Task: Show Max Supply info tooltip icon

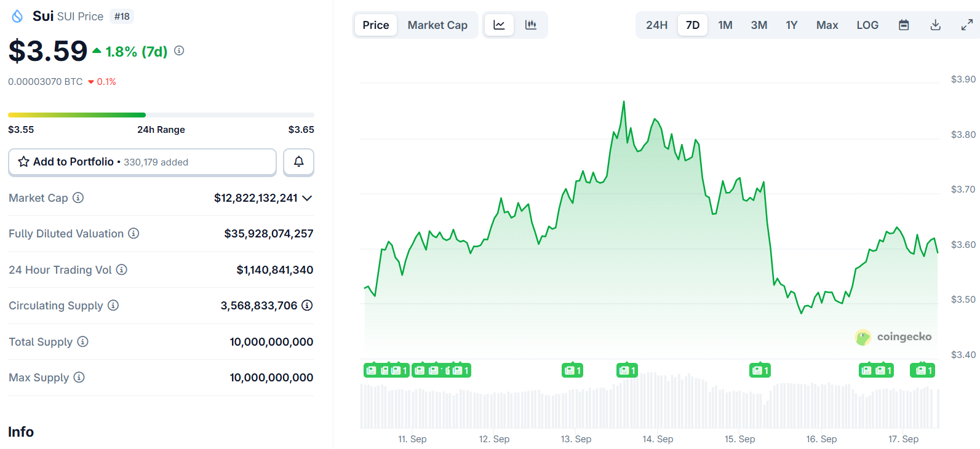Action: point(79,377)
